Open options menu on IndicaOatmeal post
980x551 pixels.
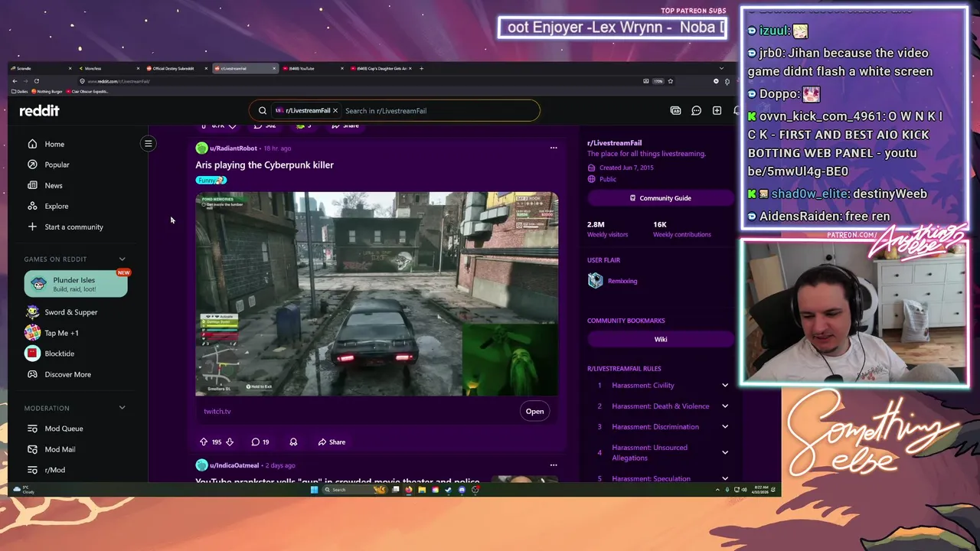coord(554,465)
